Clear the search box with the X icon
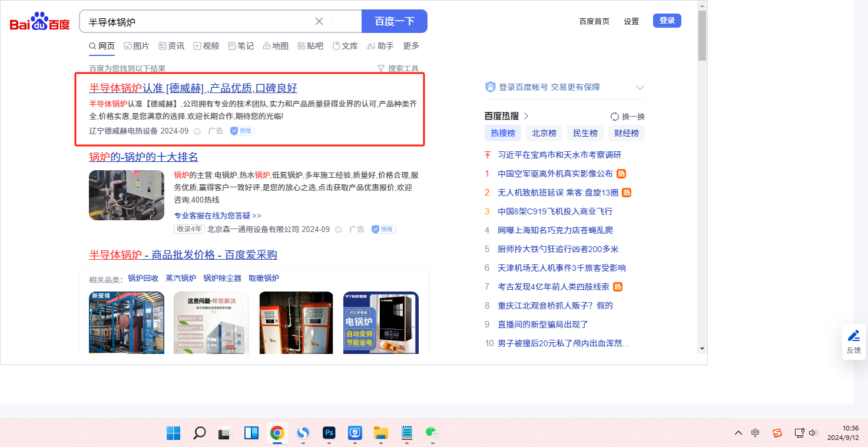This screenshot has width=868, height=447. pos(319,21)
